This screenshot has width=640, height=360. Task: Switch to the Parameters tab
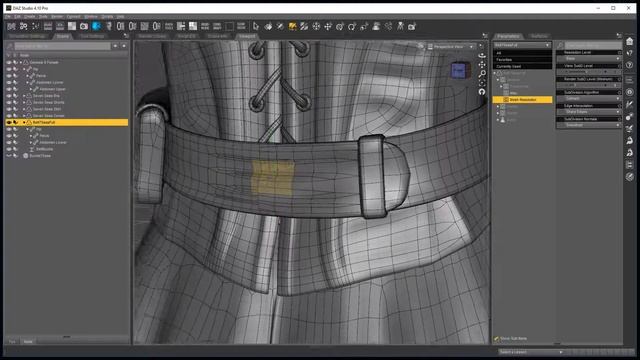tap(508, 36)
